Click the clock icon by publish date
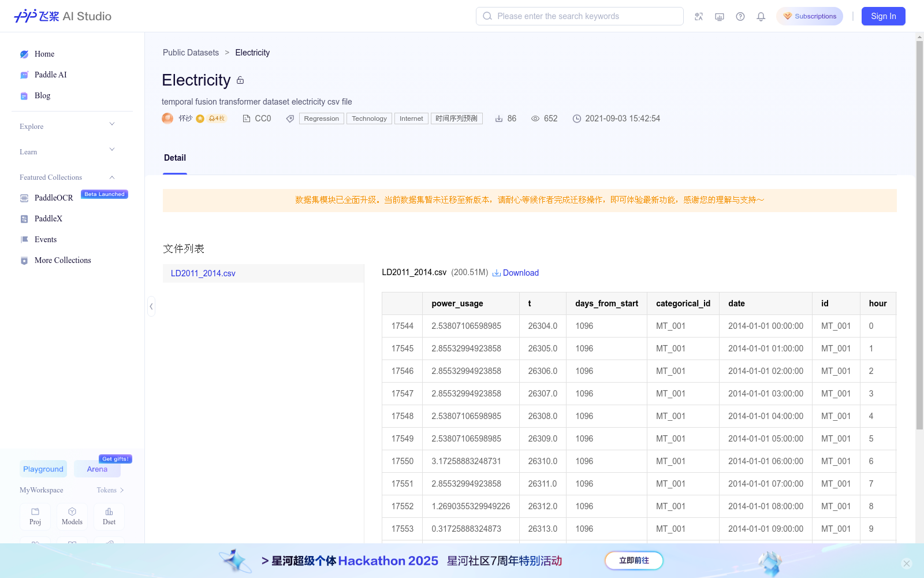 tap(577, 118)
